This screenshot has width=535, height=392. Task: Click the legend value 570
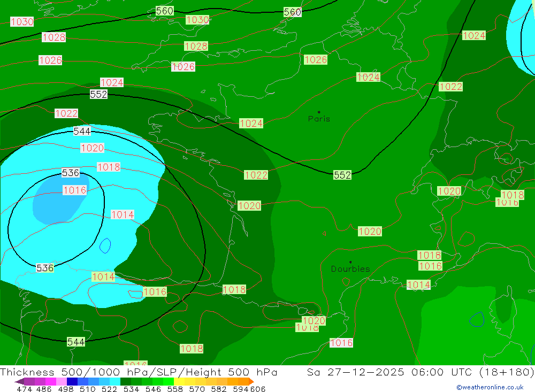point(197,389)
